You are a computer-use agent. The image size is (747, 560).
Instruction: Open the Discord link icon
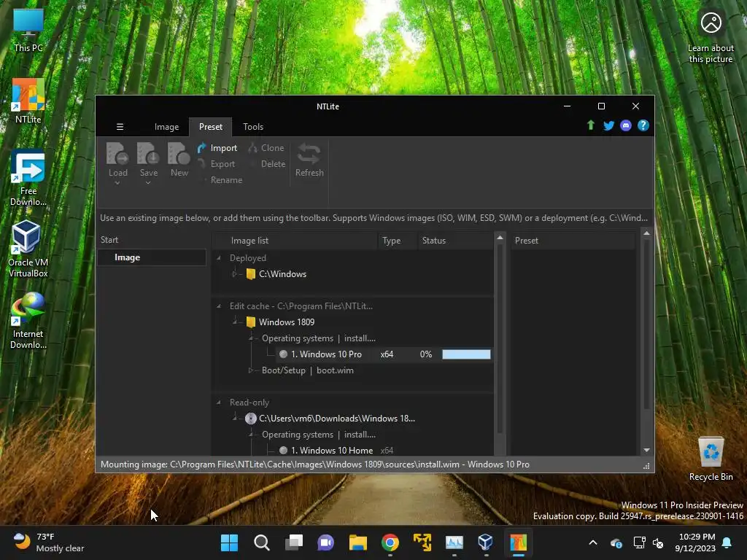pyautogui.click(x=626, y=125)
